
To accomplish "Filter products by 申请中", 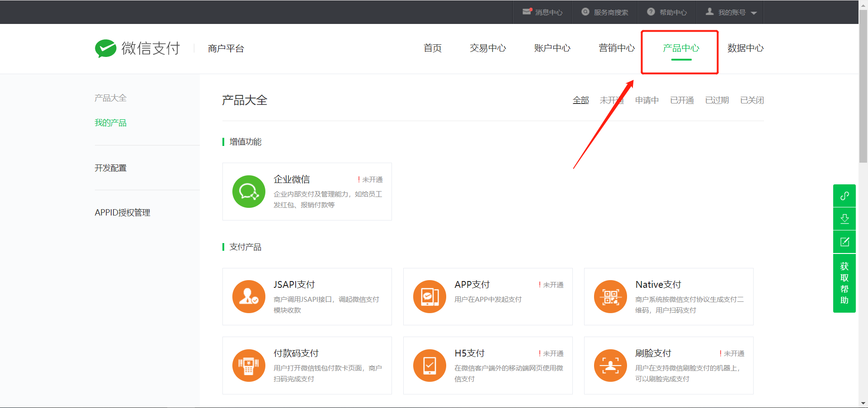I will 647,100.
